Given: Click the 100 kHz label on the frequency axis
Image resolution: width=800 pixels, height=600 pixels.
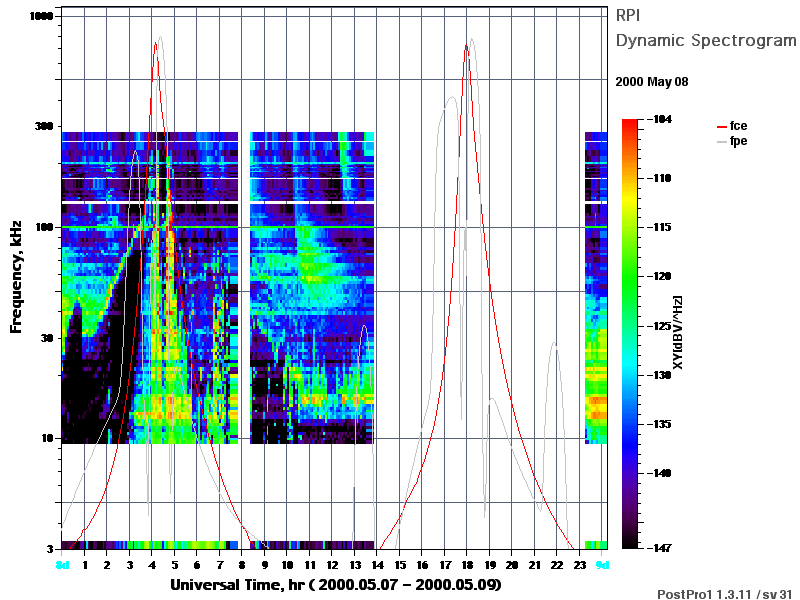Looking at the screenshot, I should point(44,227).
